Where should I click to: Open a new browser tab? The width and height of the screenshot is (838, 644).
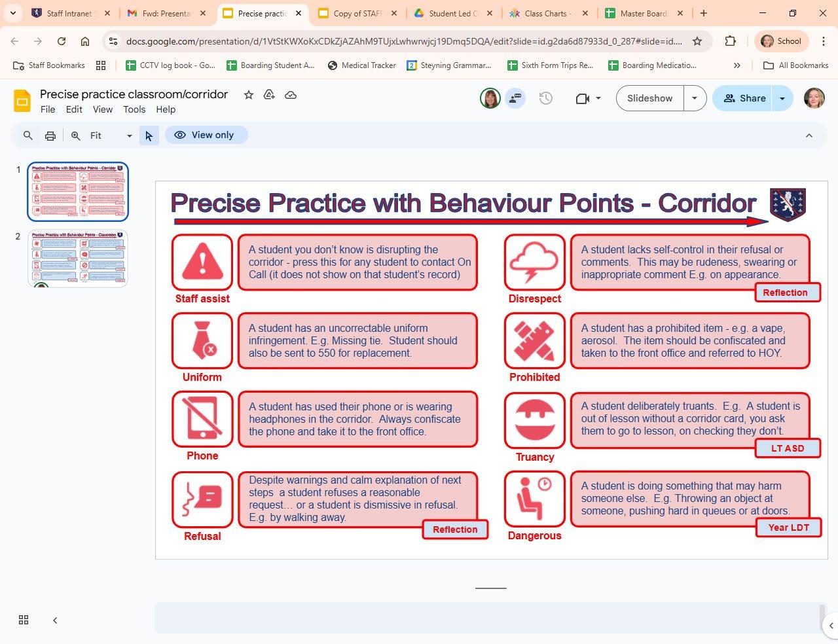click(704, 13)
